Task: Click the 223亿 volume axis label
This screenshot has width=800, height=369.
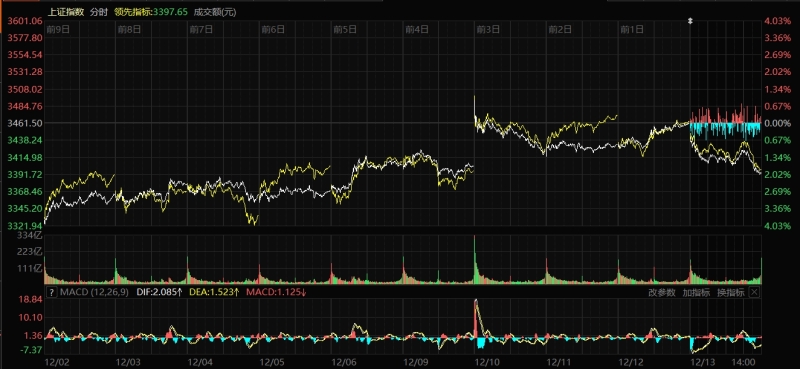Action: pos(31,252)
